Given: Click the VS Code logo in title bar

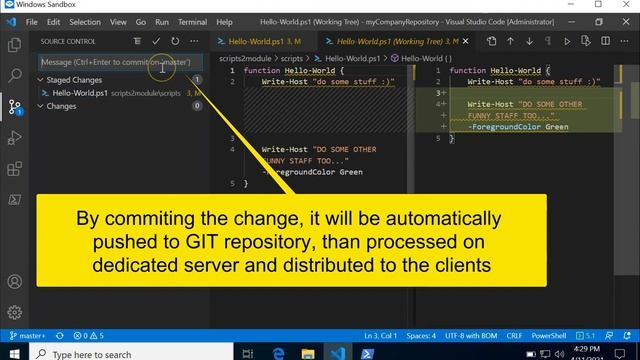Looking at the screenshot, I should [11, 22].
